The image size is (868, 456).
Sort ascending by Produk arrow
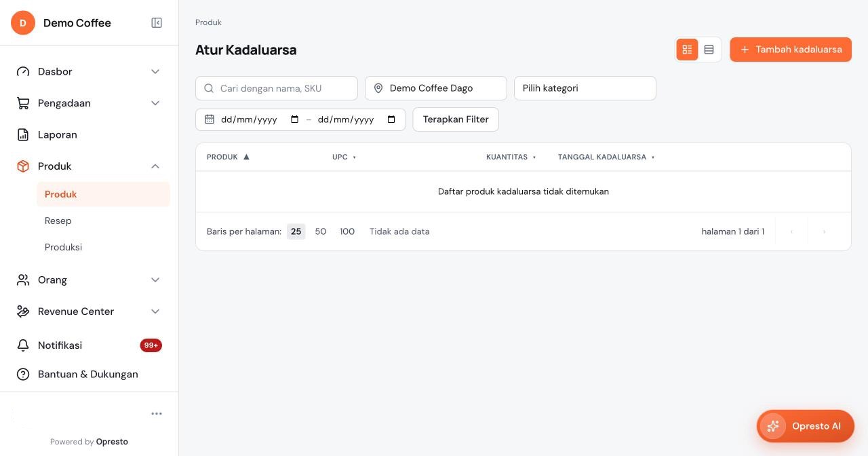[246, 157]
